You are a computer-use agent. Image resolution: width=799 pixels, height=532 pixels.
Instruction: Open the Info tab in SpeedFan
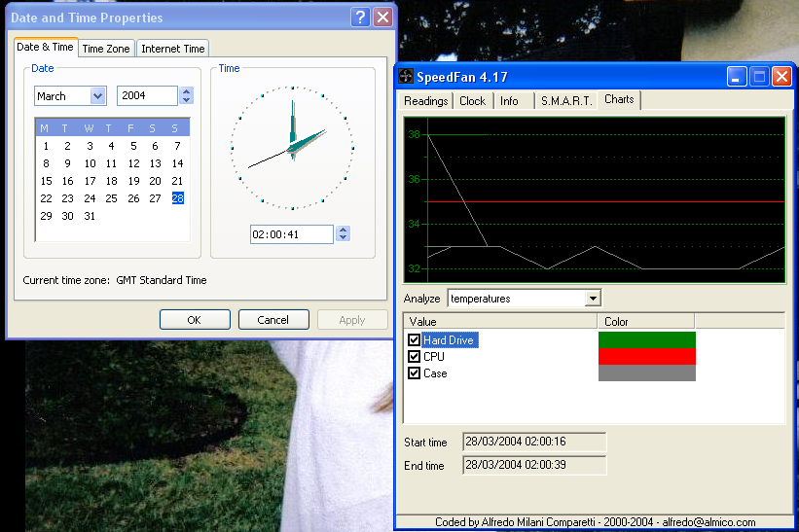(509, 101)
